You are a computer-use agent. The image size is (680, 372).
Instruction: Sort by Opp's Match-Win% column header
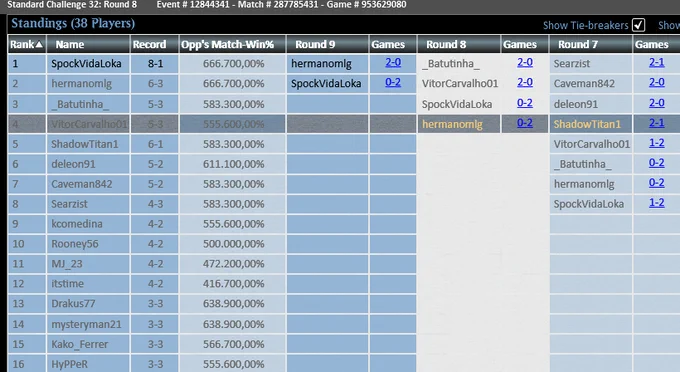point(232,44)
